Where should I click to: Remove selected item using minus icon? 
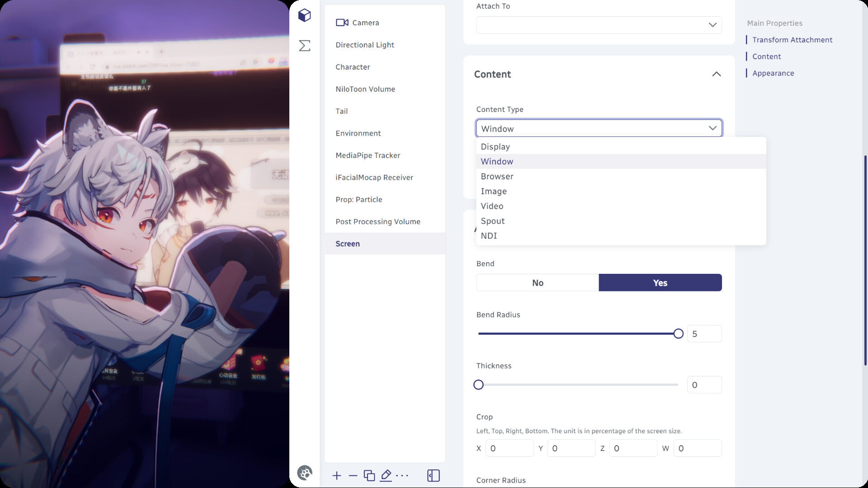click(x=353, y=475)
